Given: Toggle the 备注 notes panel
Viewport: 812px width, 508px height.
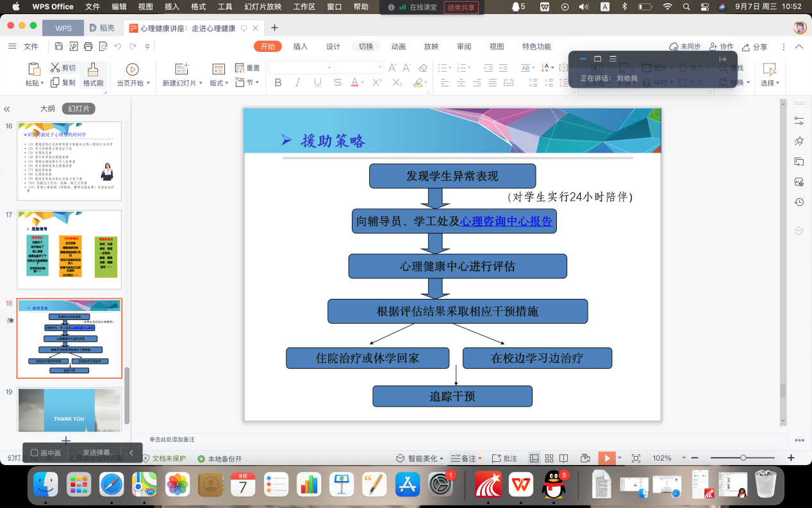Looking at the screenshot, I should click(x=464, y=458).
